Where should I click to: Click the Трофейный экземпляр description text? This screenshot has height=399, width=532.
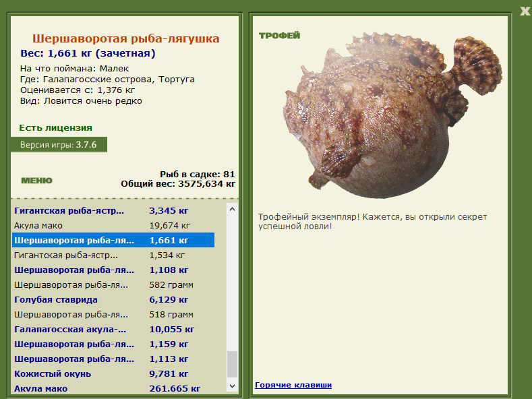point(373,222)
